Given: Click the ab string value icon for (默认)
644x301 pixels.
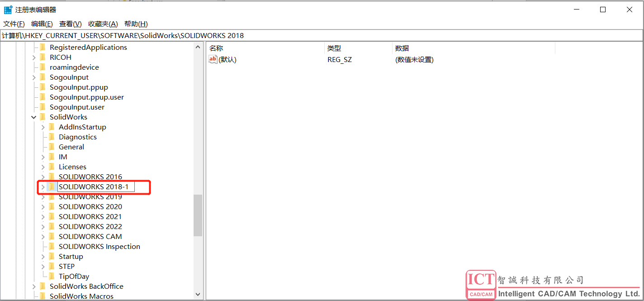Looking at the screenshot, I should [213, 59].
